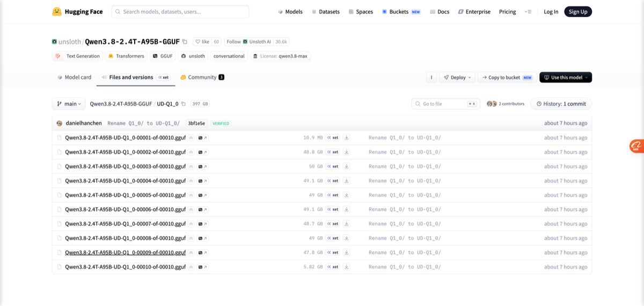644x306 pixels.
Task: Open breadcrumb Qwen3.8-2.4T-A95B-GGUF repo root
Action: (121, 104)
